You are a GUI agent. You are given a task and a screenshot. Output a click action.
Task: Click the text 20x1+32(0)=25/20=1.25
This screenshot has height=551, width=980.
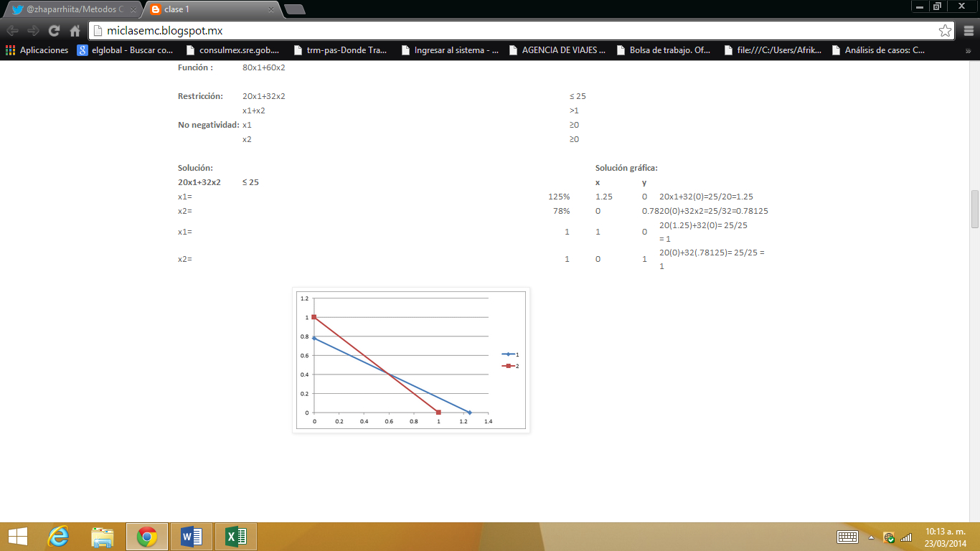tap(706, 197)
